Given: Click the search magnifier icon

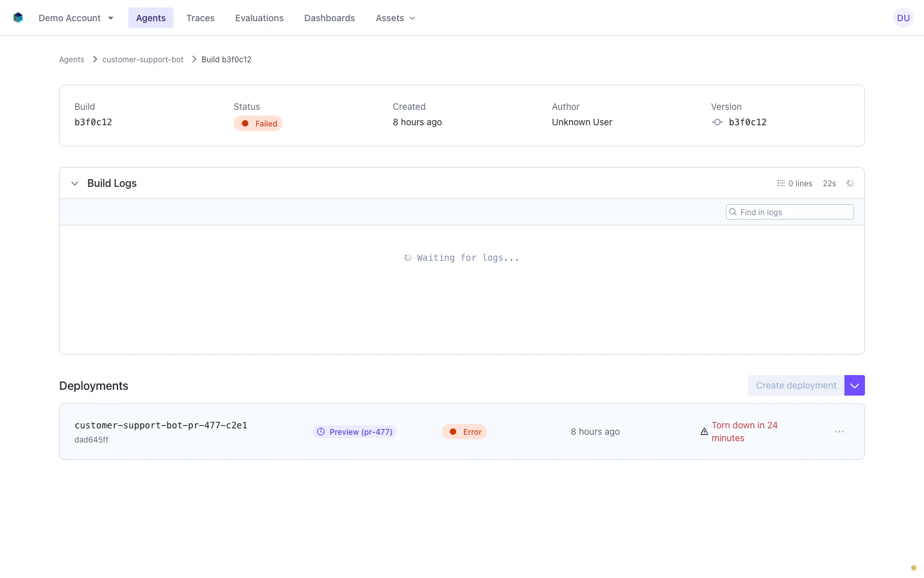Looking at the screenshot, I should click(733, 212).
